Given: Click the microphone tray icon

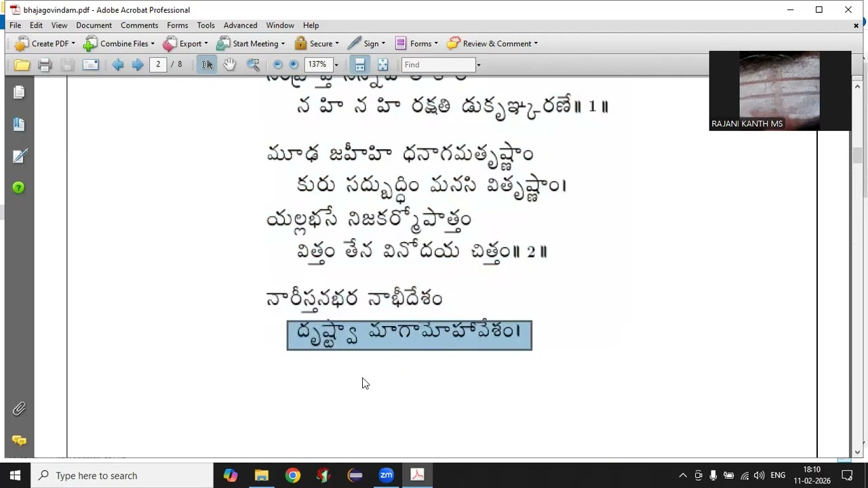Looking at the screenshot, I should (x=713, y=475).
